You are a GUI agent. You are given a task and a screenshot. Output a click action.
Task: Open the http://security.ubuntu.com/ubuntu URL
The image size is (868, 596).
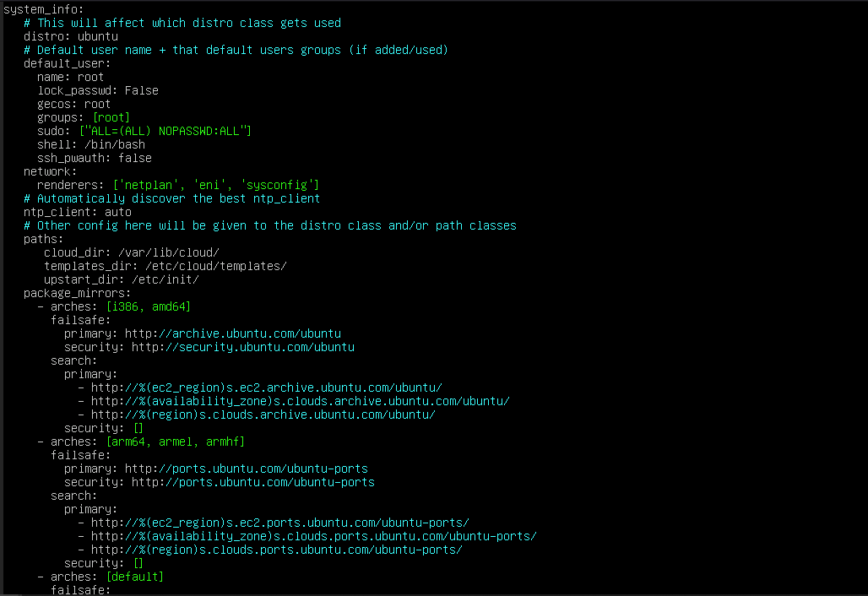(x=242, y=347)
